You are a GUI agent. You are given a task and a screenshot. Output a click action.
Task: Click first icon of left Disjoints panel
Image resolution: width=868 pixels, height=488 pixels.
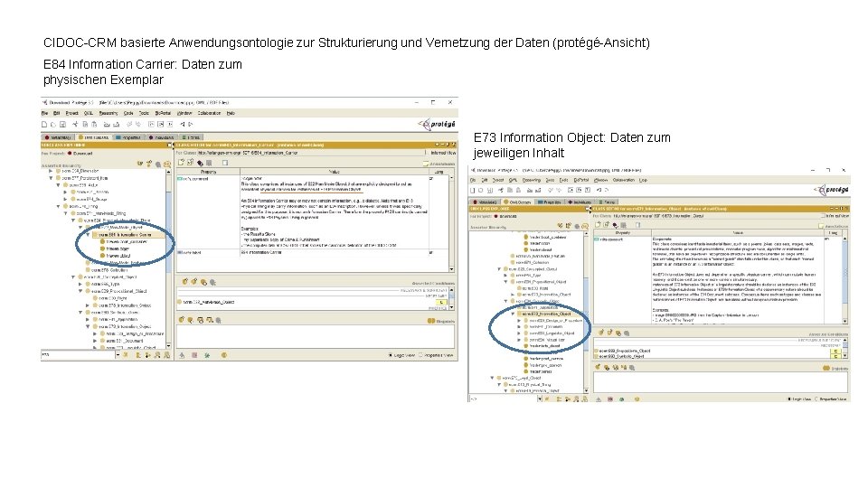(182, 320)
